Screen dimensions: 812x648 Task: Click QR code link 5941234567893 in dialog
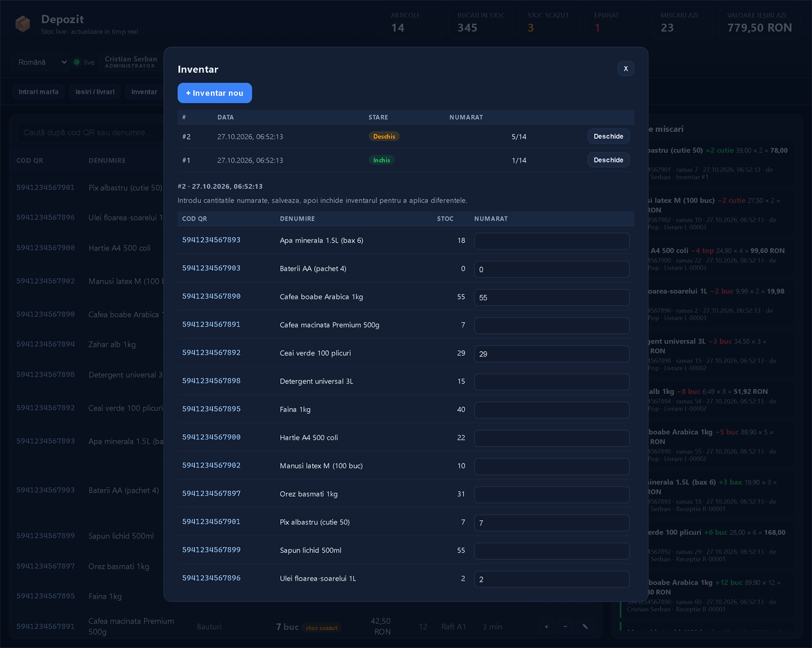211,240
